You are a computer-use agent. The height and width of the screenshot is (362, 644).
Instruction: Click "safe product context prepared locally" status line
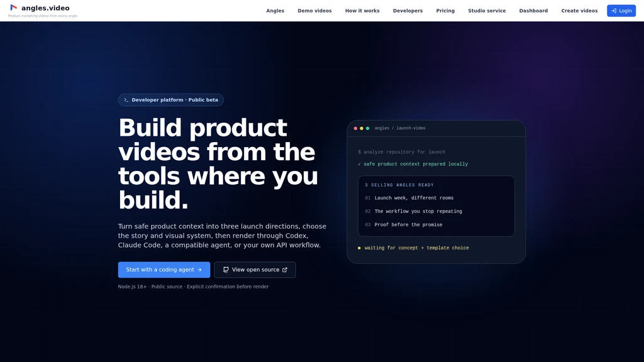click(413, 164)
